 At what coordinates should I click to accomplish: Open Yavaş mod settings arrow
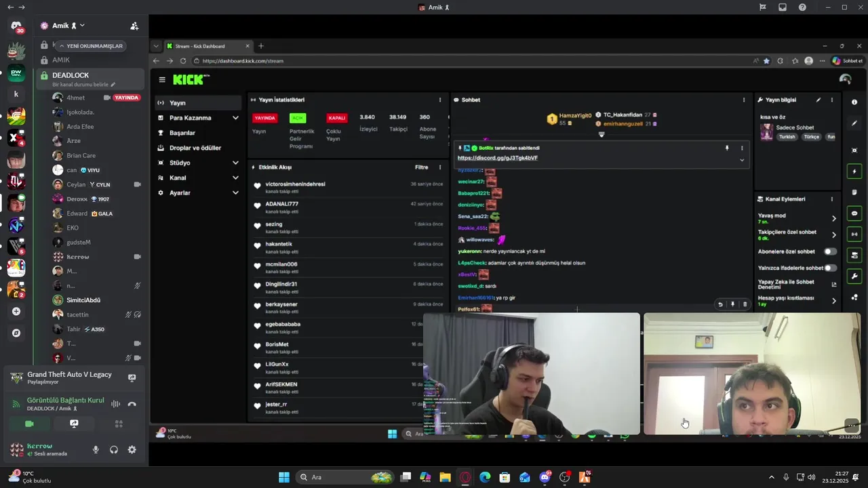tap(834, 218)
